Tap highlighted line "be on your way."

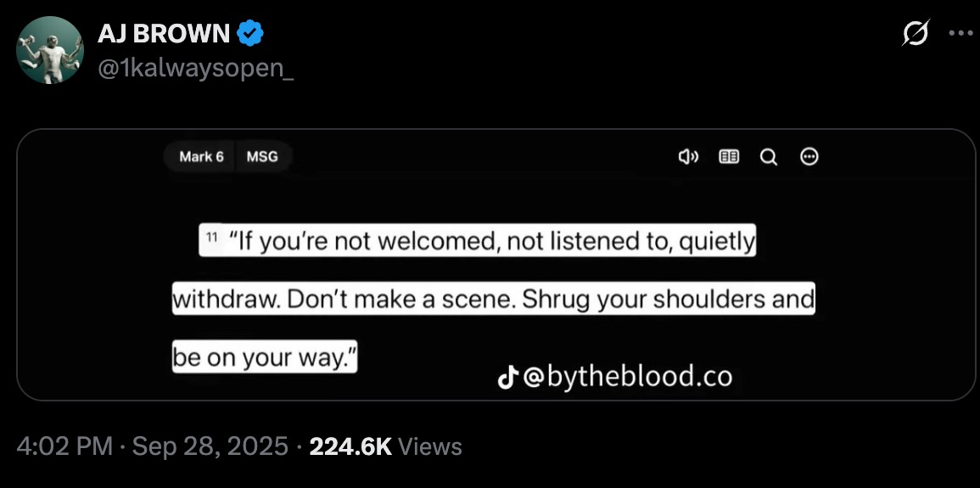click(x=265, y=356)
